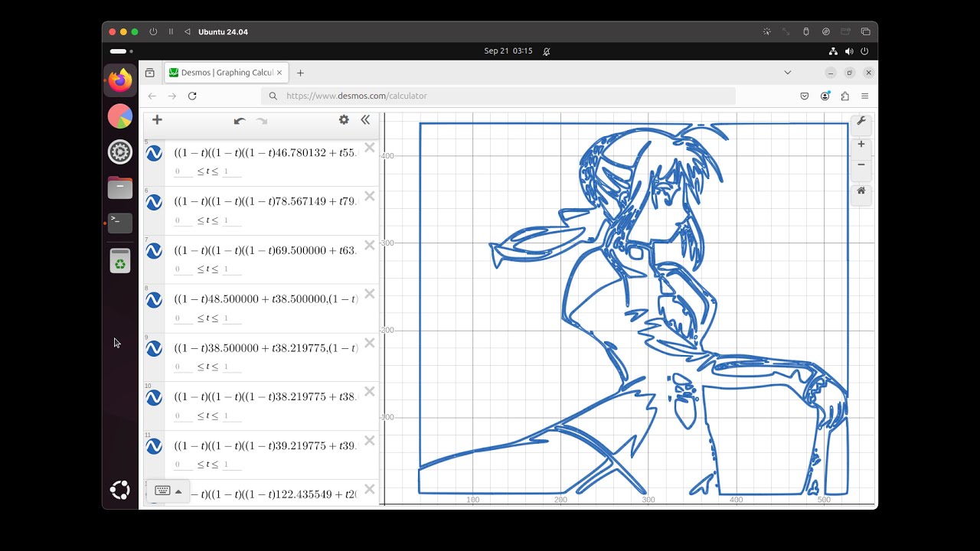Open Files manager from dock
Screen dimensions: 980x551
pos(120,187)
